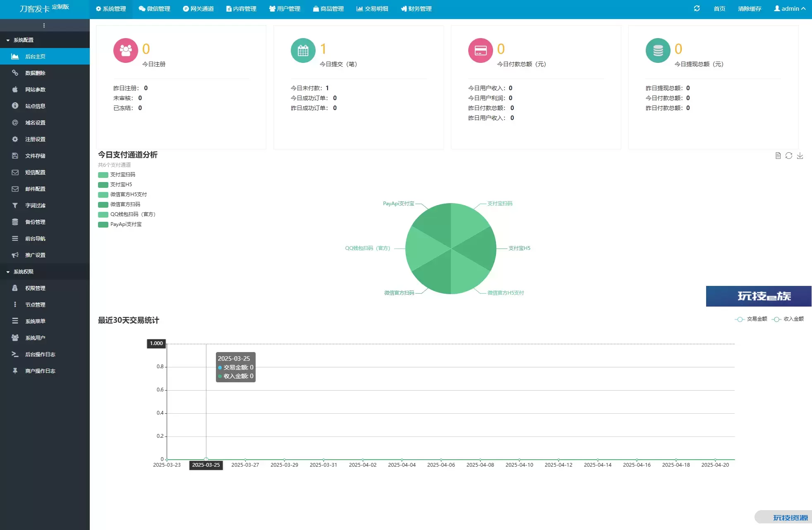Open chart data view icon
The width and height of the screenshot is (812, 530).
coord(778,156)
